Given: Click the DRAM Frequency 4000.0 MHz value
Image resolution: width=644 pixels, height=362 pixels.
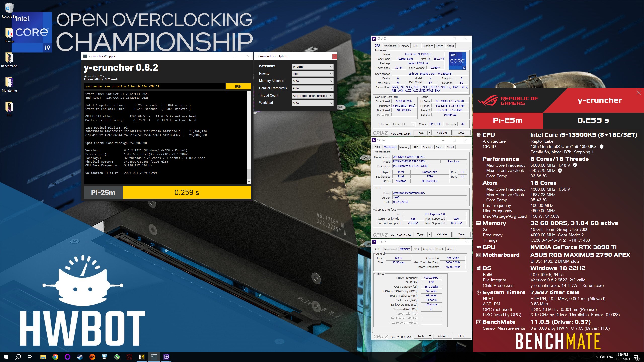Looking at the screenshot, I should point(431,278).
